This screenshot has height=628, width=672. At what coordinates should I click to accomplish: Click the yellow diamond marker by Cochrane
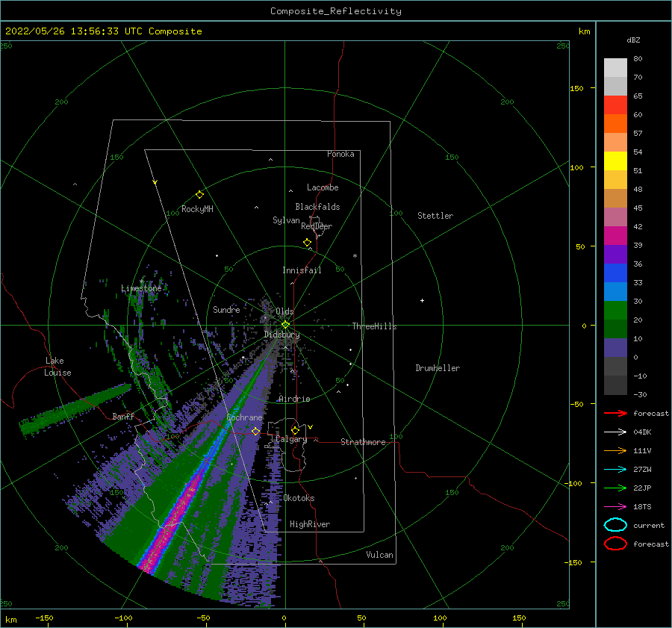(255, 431)
